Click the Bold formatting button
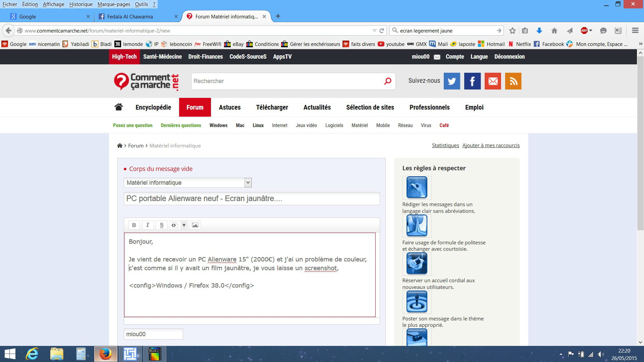Image resolution: width=644 pixels, height=362 pixels. pyautogui.click(x=134, y=225)
